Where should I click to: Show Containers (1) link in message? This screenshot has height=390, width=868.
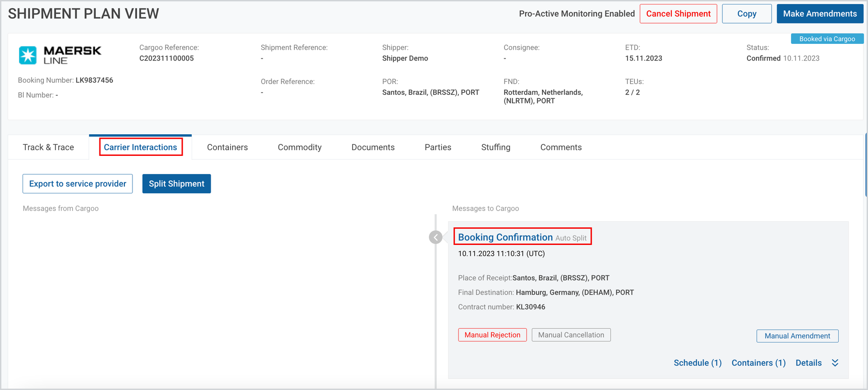tap(759, 363)
